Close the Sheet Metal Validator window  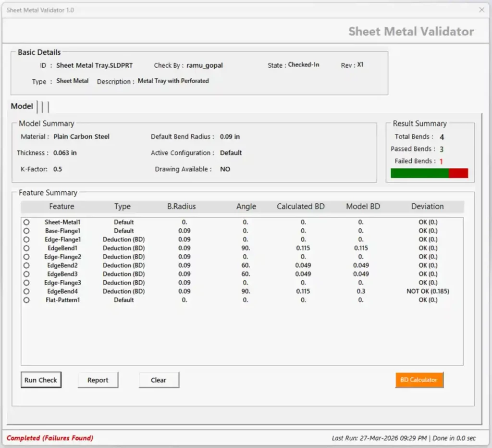482,10
